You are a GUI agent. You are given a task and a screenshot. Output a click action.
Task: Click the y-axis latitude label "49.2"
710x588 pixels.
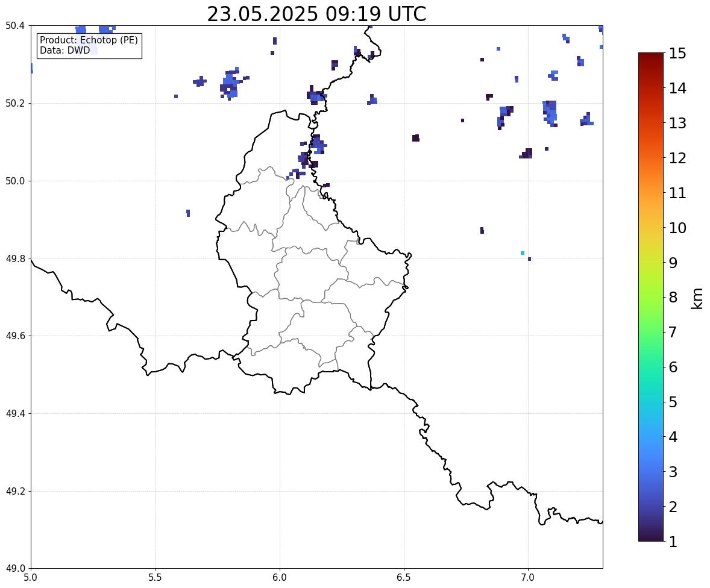point(14,491)
